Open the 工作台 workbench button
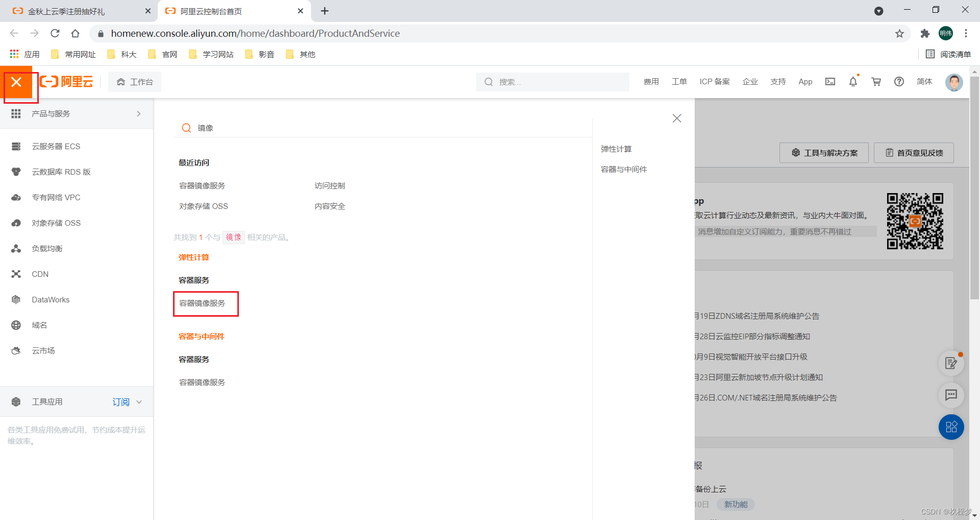The image size is (980, 520). (x=135, y=82)
